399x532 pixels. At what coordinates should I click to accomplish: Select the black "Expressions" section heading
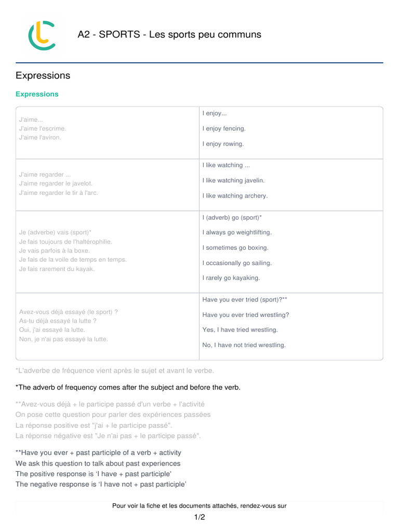click(x=43, y=76)
